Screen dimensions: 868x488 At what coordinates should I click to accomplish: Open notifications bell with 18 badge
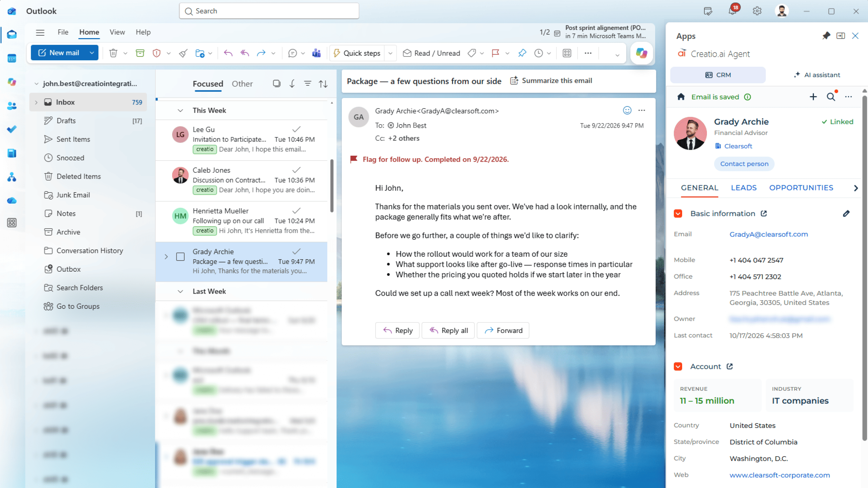732,11
